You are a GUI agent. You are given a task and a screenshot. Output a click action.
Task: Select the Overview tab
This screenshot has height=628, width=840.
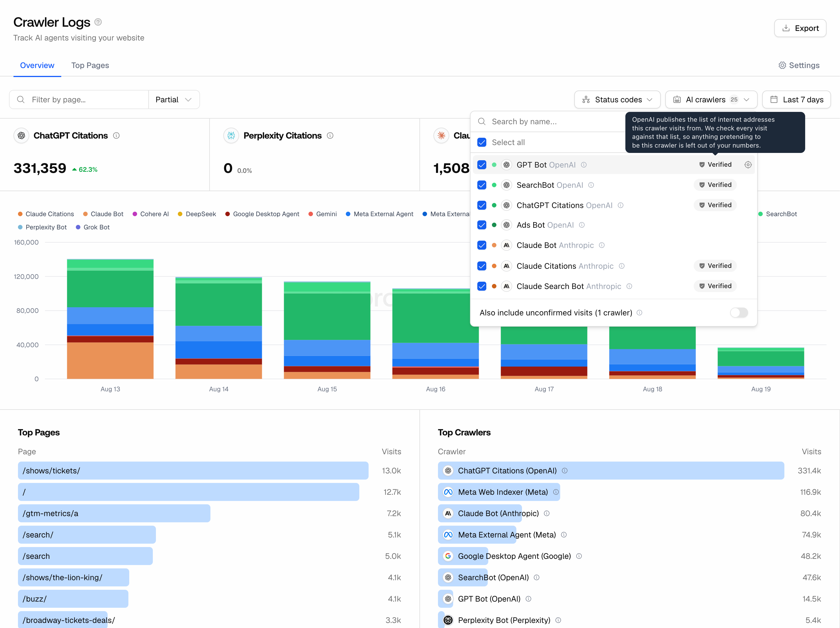pos(37,65)
